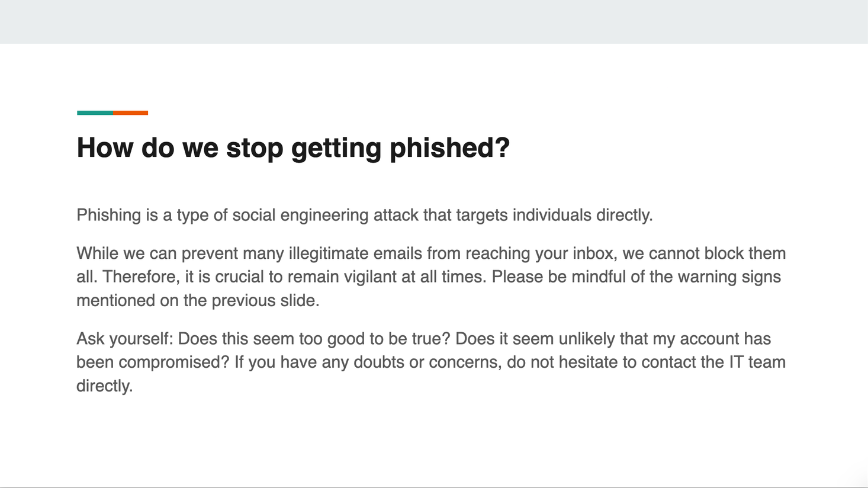This screenshot has width=868, height=488.
Task: Select the orange segment of the accent bar
Action: click(x=131, y=113)
